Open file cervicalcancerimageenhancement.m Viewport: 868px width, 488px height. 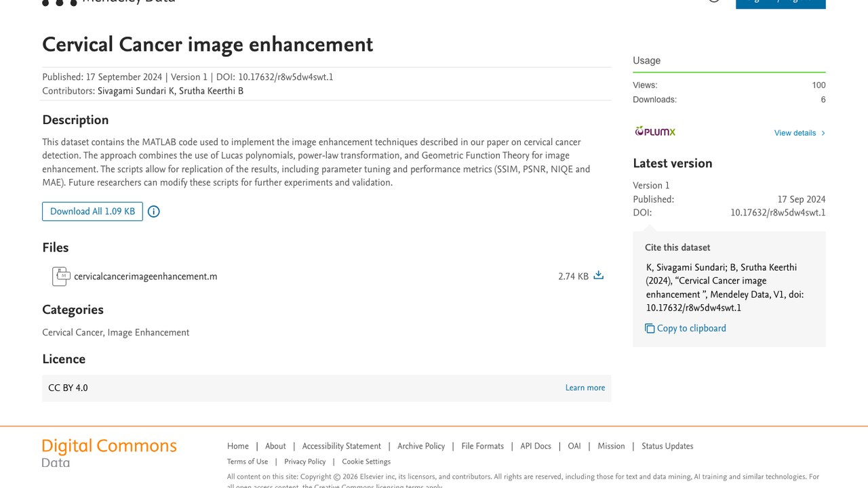point(146,277)
